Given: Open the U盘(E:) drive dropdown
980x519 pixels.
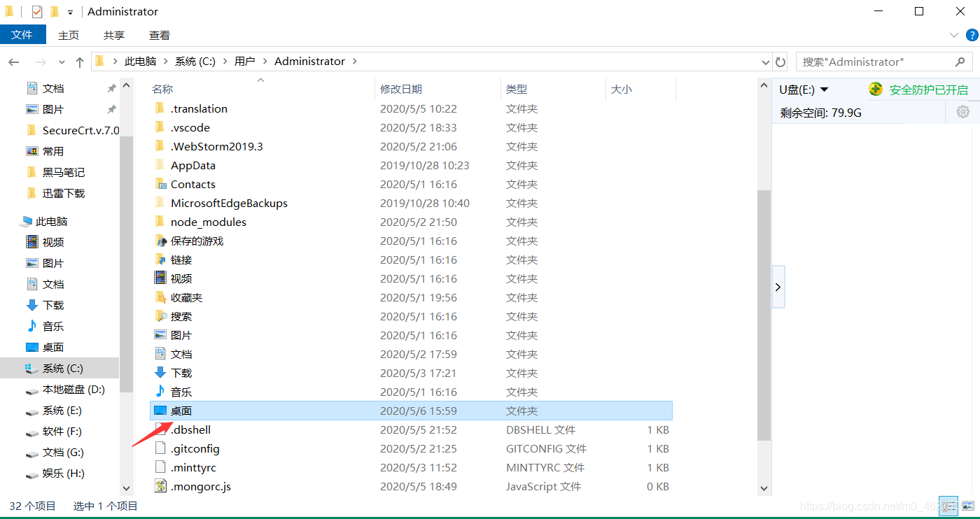Looking at the screenshot, I should [x=824, y=90].
